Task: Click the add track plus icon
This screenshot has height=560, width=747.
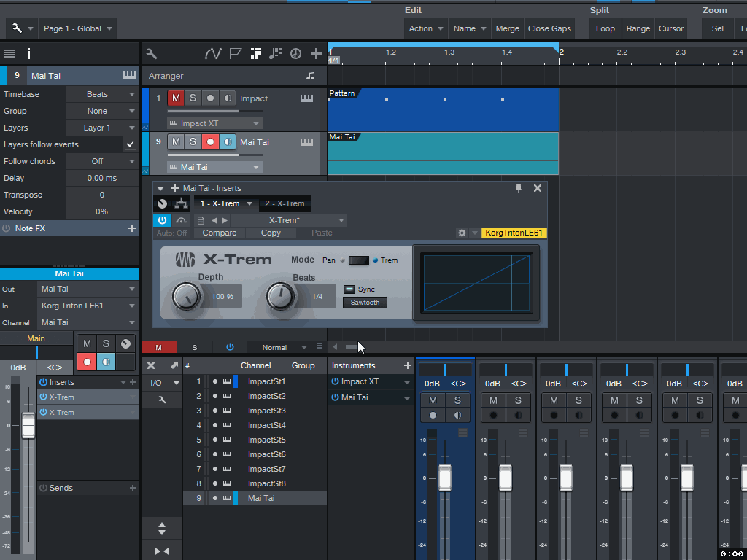Action: (x=316, y=53)
